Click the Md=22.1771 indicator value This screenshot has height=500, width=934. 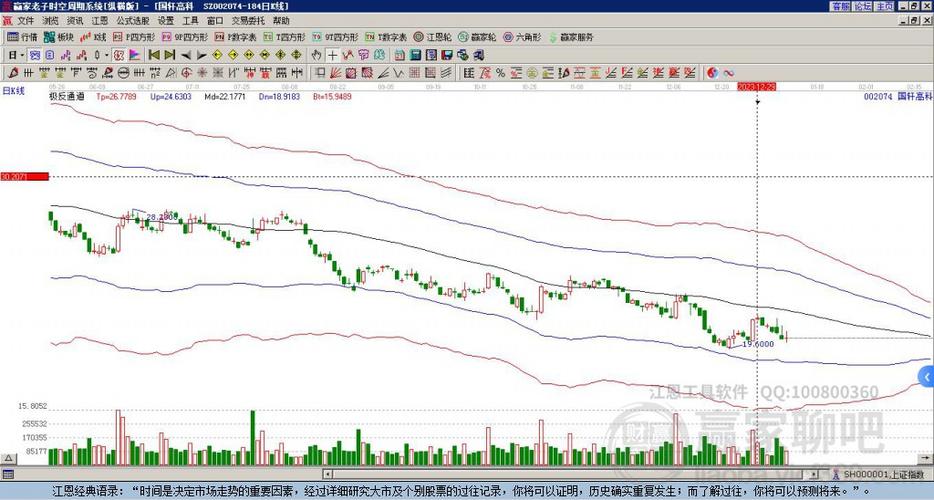coord(225,96)
